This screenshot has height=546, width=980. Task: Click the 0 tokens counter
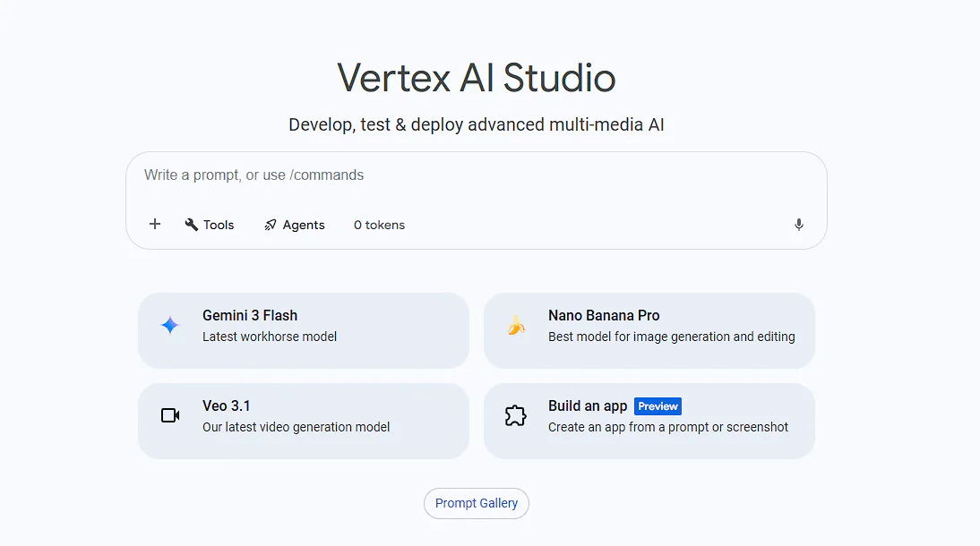[378, 224]
